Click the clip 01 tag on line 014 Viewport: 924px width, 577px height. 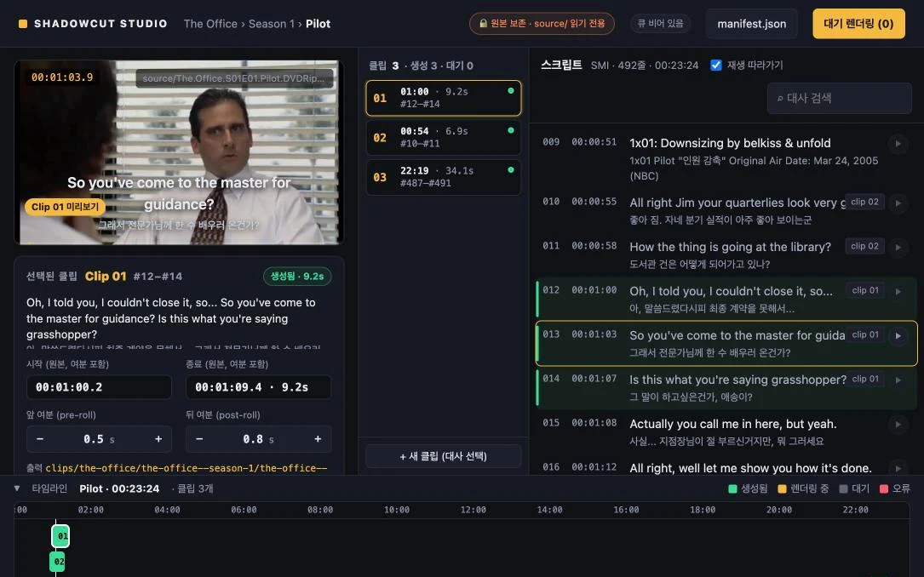pos(864,380)
